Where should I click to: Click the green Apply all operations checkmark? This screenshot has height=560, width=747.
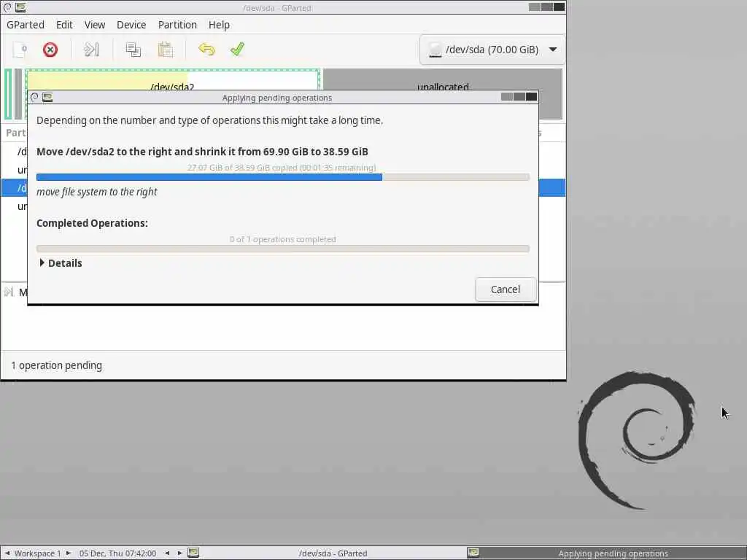pos(237,50)
